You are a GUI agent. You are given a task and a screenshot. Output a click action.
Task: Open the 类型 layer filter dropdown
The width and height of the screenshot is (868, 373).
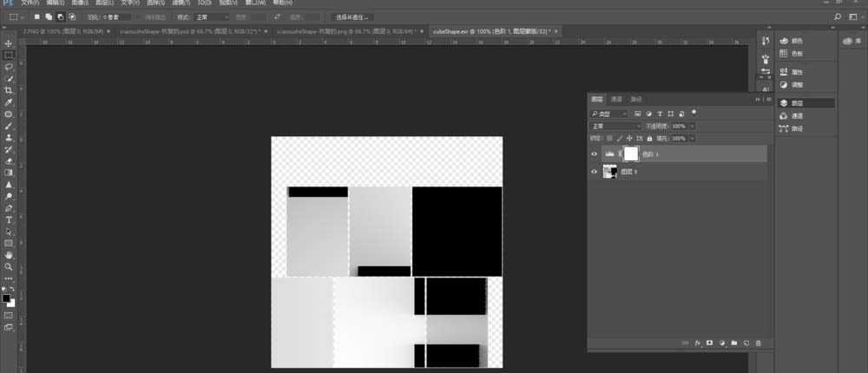[x=609, y=114]
